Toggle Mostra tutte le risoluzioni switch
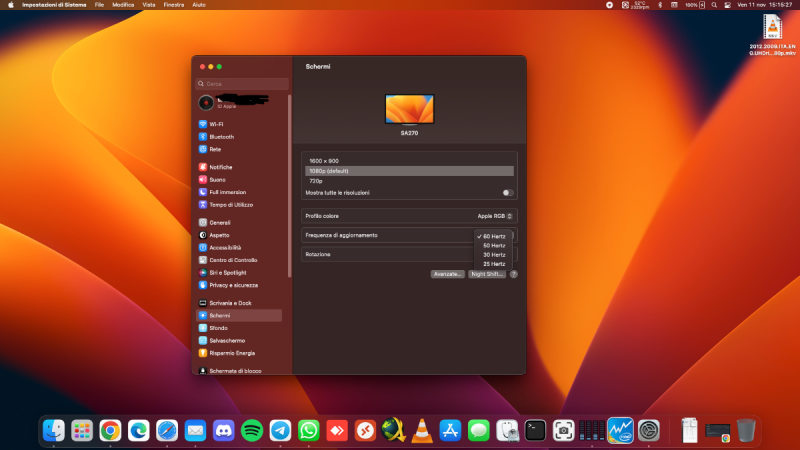The height and width of the screenshot is (450, 800). click(508, 192)
